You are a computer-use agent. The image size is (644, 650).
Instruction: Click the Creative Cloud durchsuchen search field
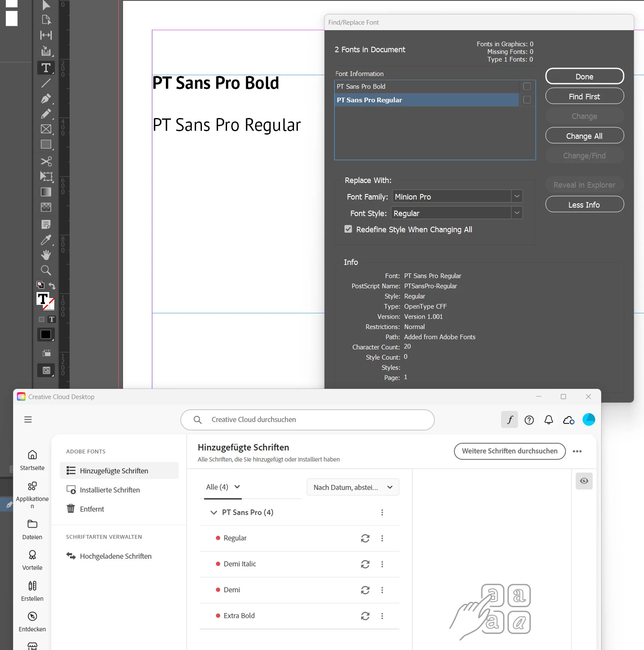click(x=308, y=420)
